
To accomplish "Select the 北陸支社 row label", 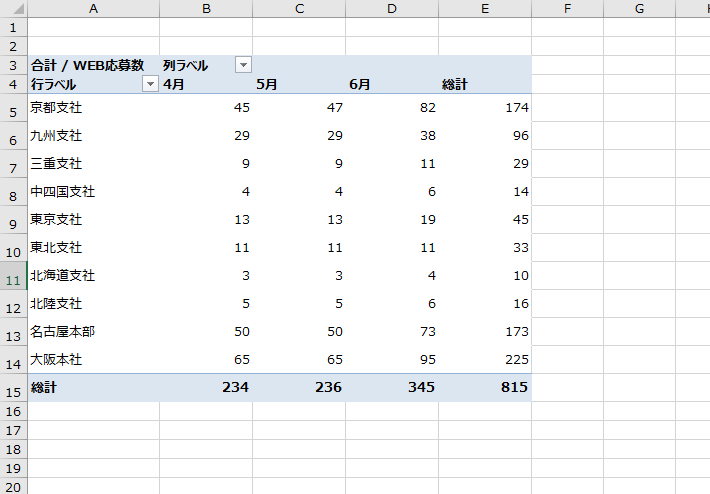I will (x=94, y=304).
